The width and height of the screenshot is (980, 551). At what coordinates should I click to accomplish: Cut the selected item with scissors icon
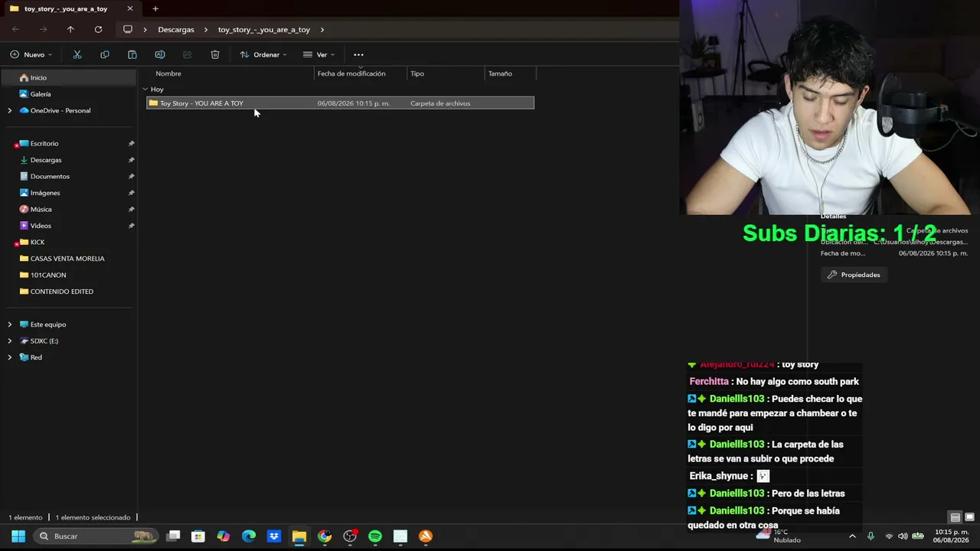pos(77,54)
